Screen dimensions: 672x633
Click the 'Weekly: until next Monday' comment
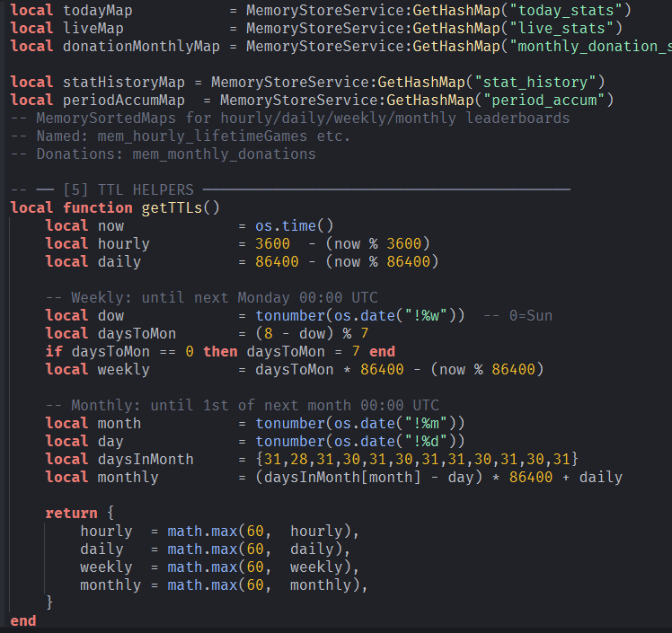pos(212,298)
